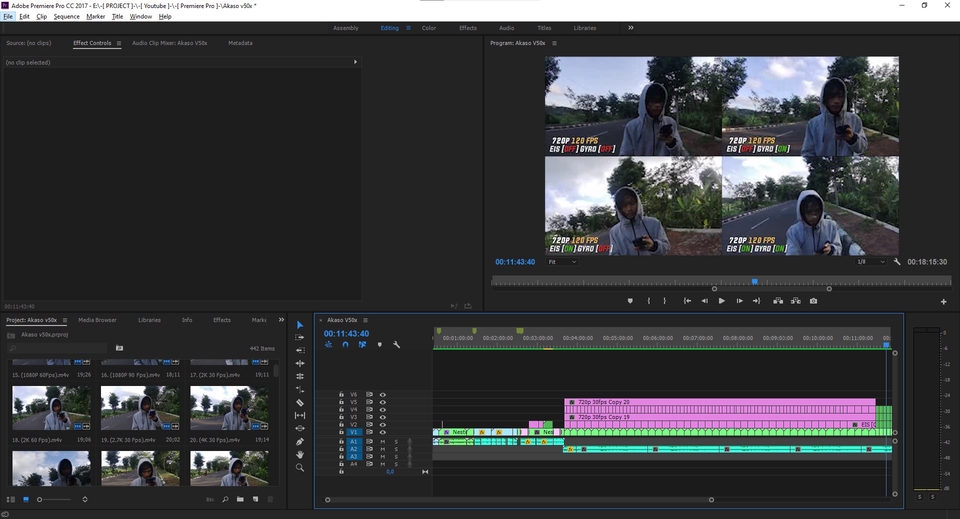The height and width of the screenshot is (519, 960).
Task: Select the Rolling Edit tool
Action: pyautogui.click(x=300, y=376)
